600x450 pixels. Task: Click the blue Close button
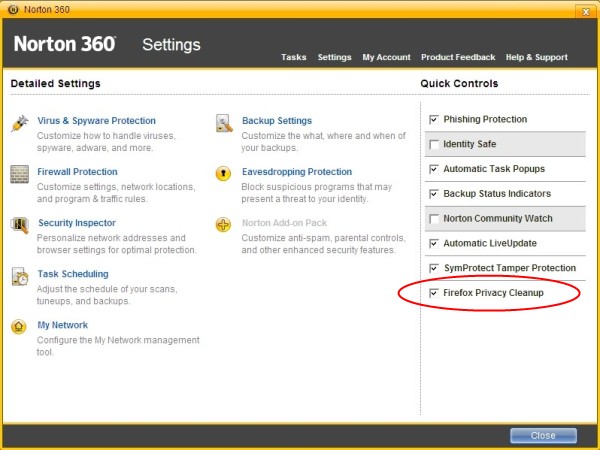tap(543, 435)
